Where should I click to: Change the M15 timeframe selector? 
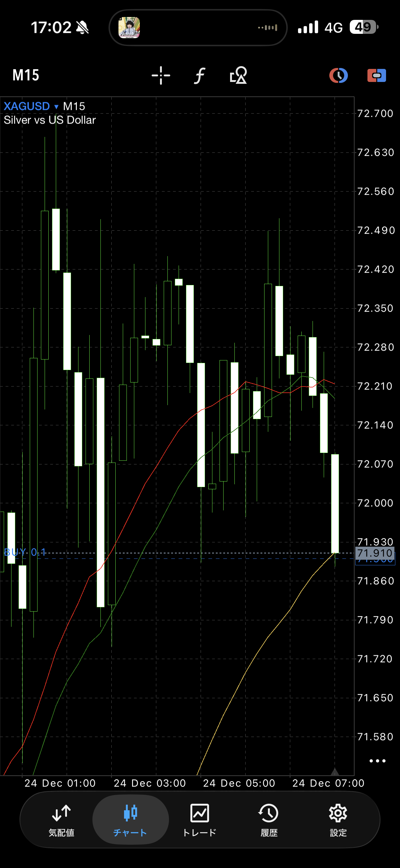tap(26, 75)
